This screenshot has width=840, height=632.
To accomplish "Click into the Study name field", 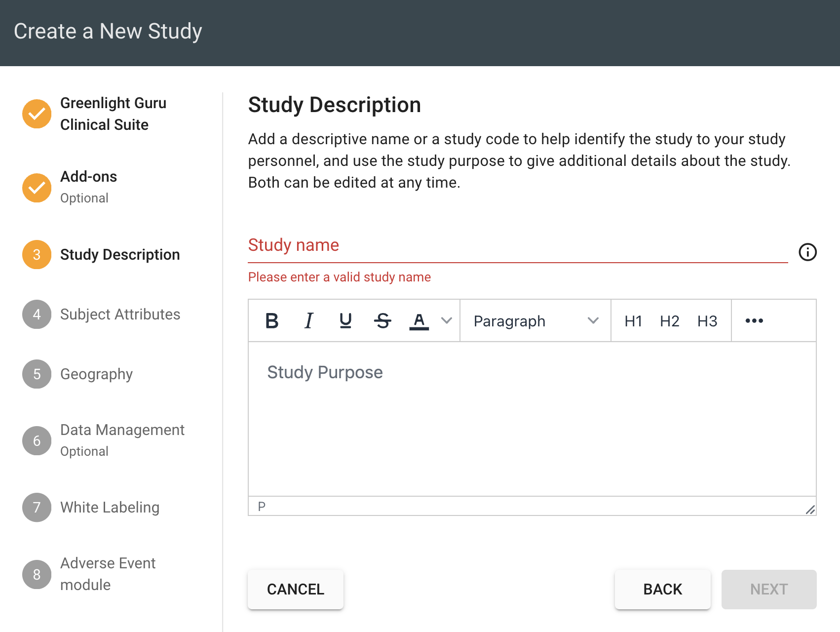I will (x=517, y=246).
